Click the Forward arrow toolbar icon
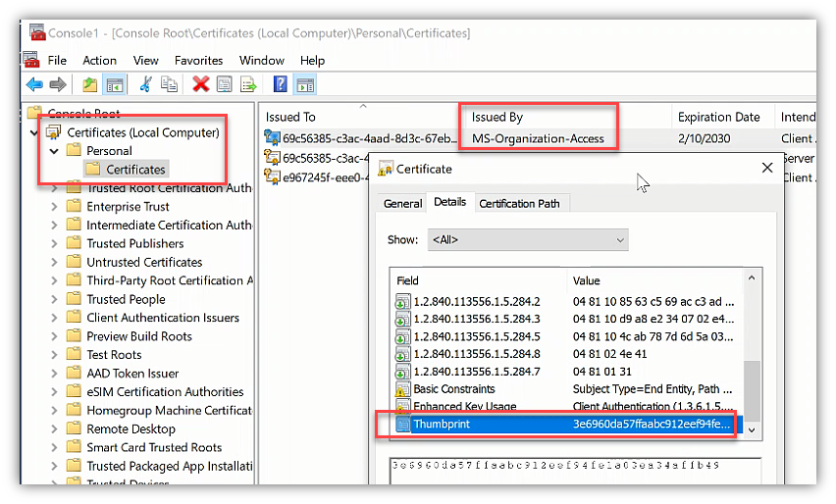The image size is (836, 504). [58, 84]
